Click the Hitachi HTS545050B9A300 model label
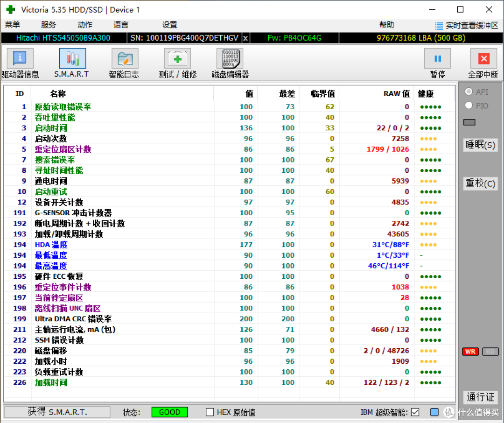The height and width of the screenshot is (423, 504). (63, 38)
